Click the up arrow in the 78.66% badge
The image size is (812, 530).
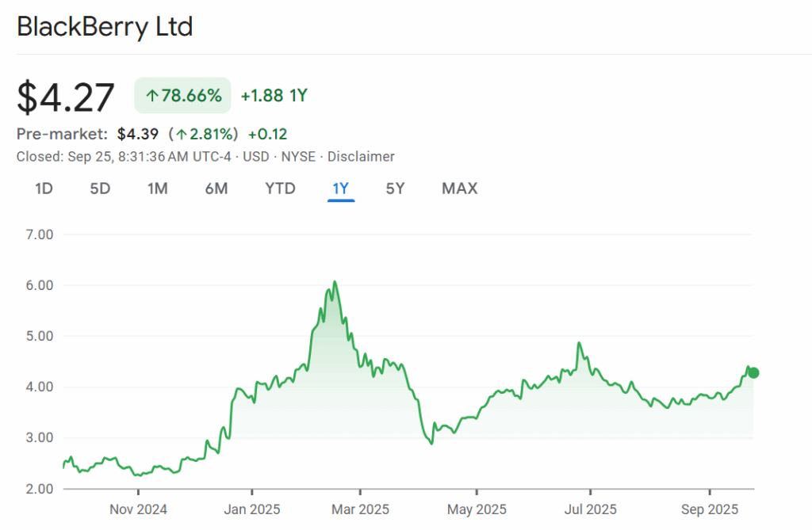click(151, 97)
